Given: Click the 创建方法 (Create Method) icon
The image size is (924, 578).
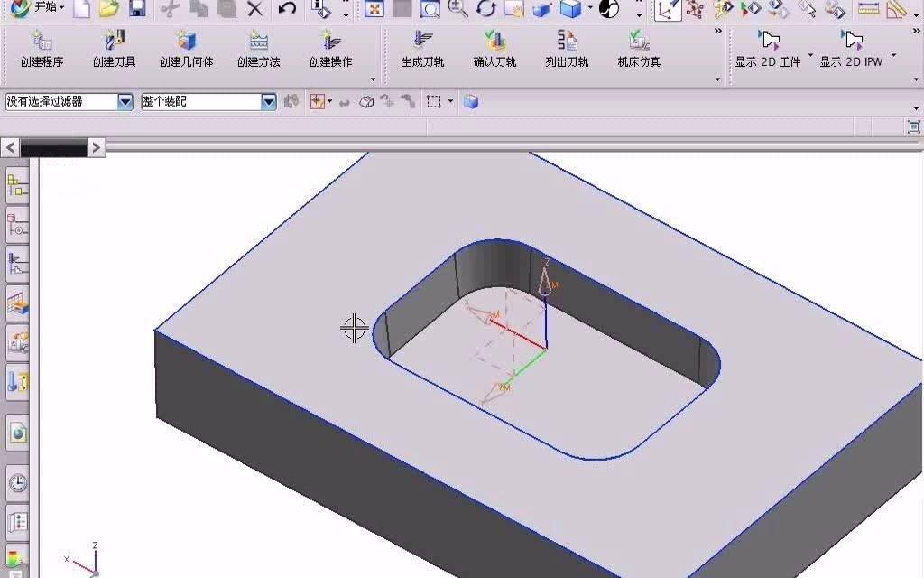Looking at the screenshot, I should point(258,42).
